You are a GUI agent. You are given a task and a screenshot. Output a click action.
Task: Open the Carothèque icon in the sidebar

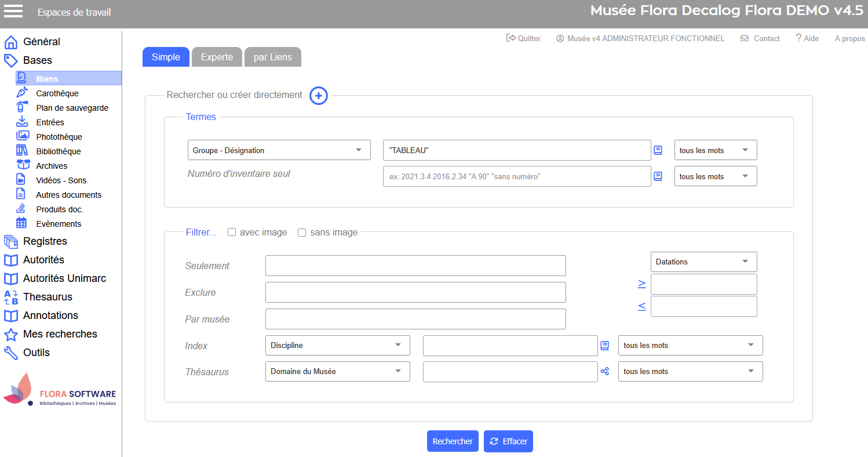click(22, 93)
